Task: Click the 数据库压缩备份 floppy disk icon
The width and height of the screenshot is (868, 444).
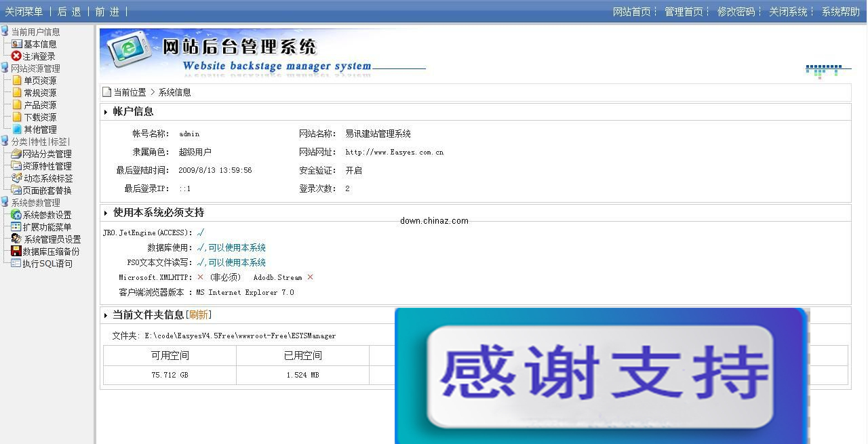Action: (16, 251)
